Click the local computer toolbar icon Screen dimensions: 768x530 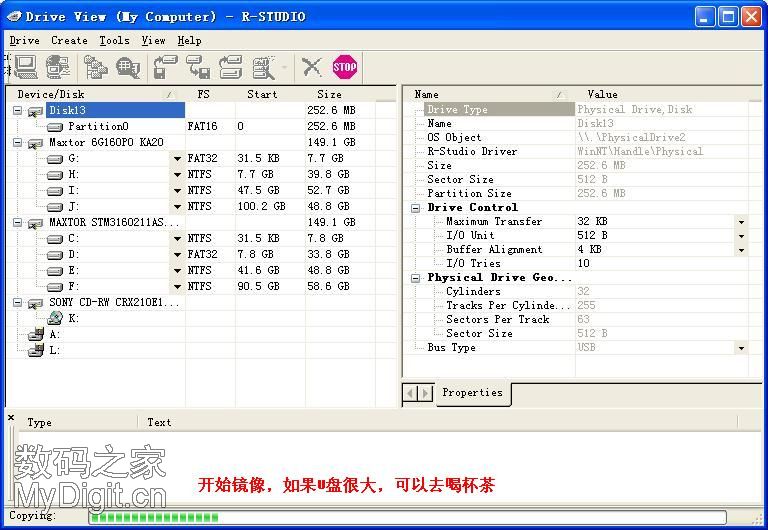point(26,67)
